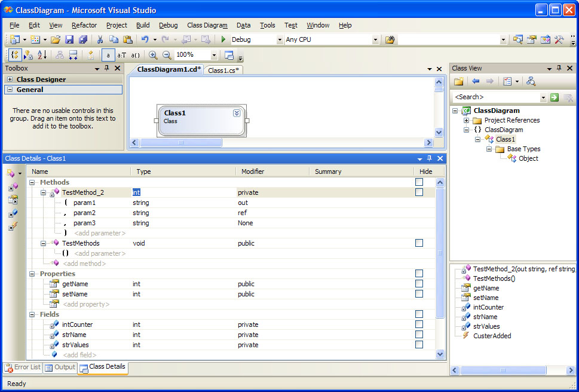Click the Group by Access icon
579x392 pixels.
pos(28,55)
